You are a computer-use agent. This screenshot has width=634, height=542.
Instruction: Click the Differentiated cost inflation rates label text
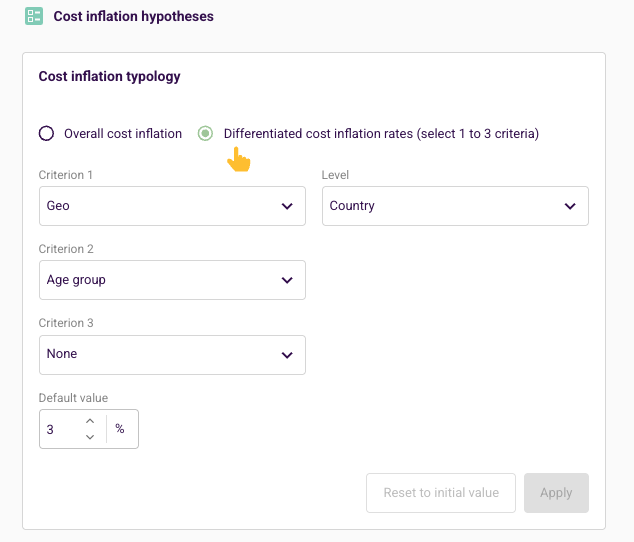[x=381, y=133]
